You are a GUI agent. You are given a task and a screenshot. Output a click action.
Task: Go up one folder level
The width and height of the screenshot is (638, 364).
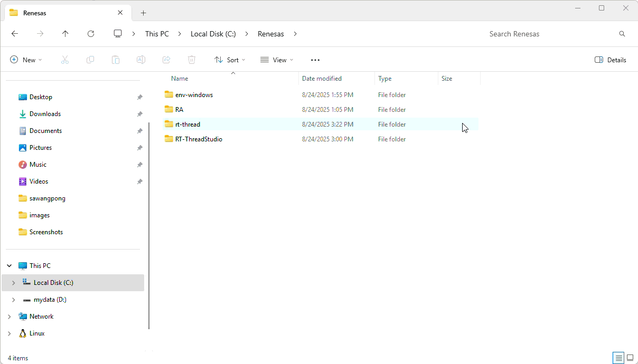pos(65,34)
